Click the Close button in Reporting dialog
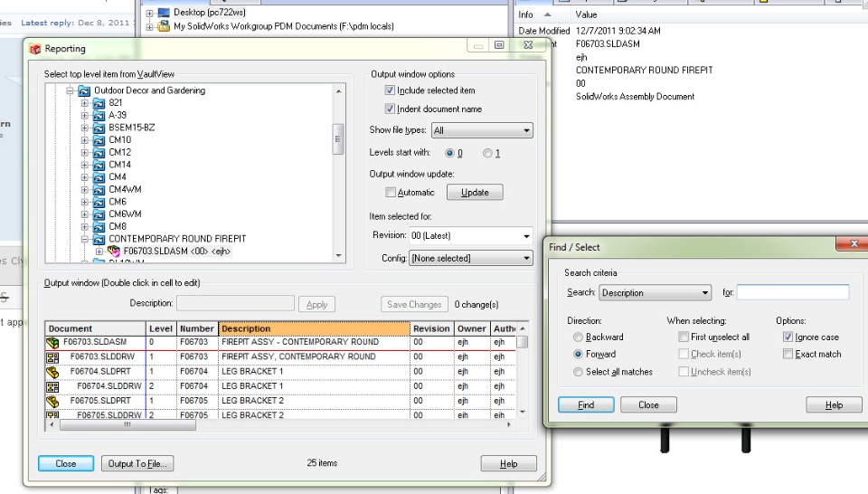Image resolution: width=868 pixels, height=494 pixels. (x=66, y=463)
